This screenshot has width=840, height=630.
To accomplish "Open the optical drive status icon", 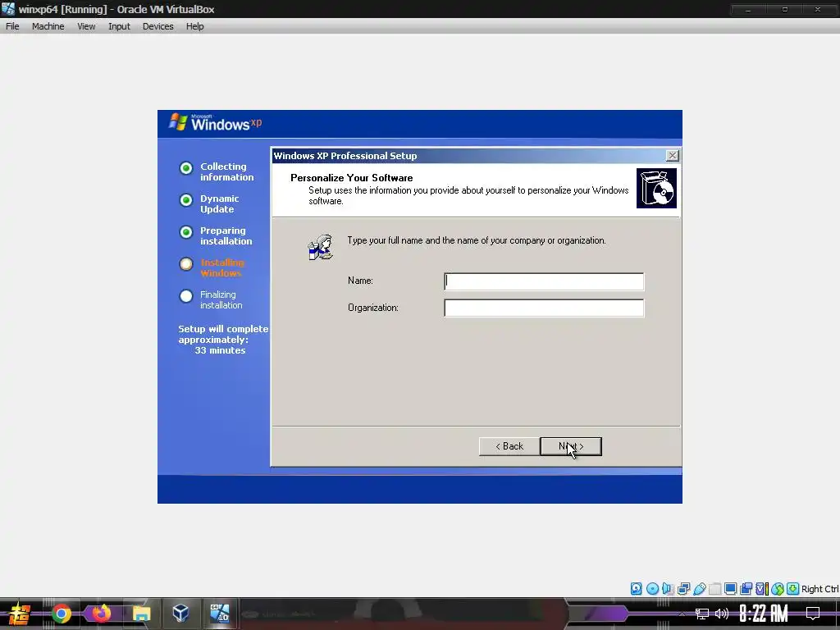I will [652, 589].
